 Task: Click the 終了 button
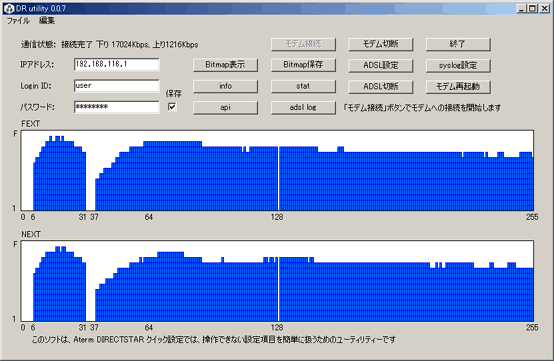458,44
